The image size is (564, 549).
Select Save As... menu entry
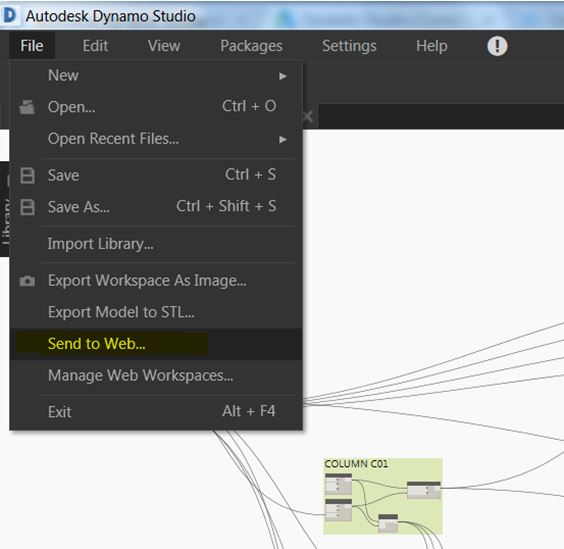point(156,207)
